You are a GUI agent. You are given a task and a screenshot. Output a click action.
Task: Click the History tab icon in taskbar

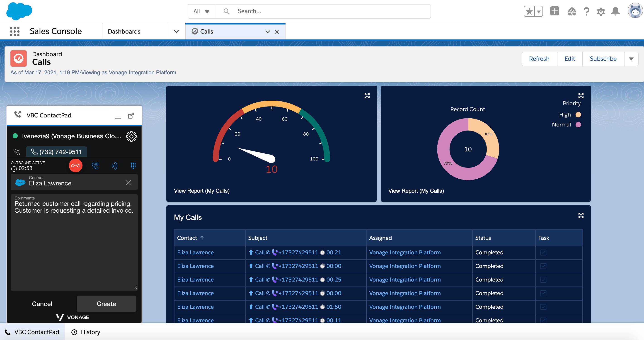tap(75, 332)
